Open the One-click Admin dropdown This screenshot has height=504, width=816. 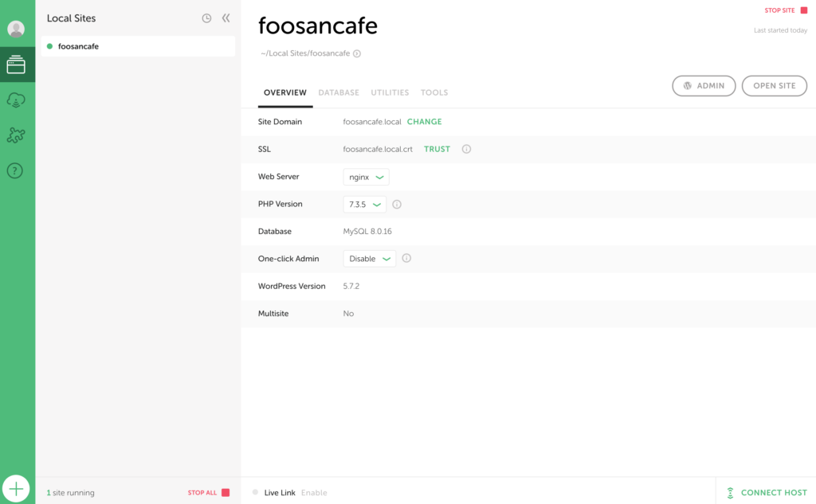click(370, 259)
